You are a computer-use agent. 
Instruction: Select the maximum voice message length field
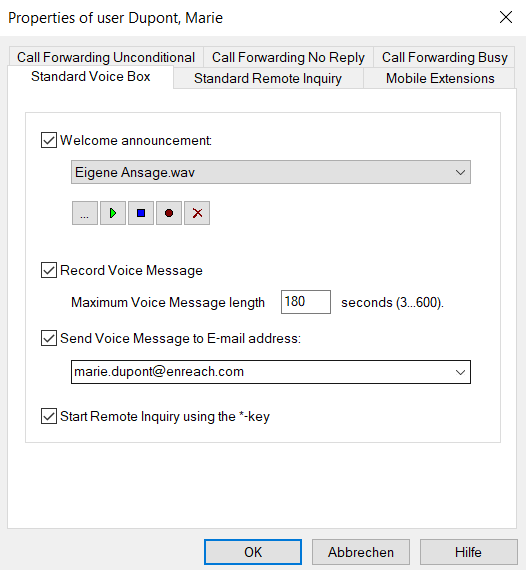coord(306,302)
